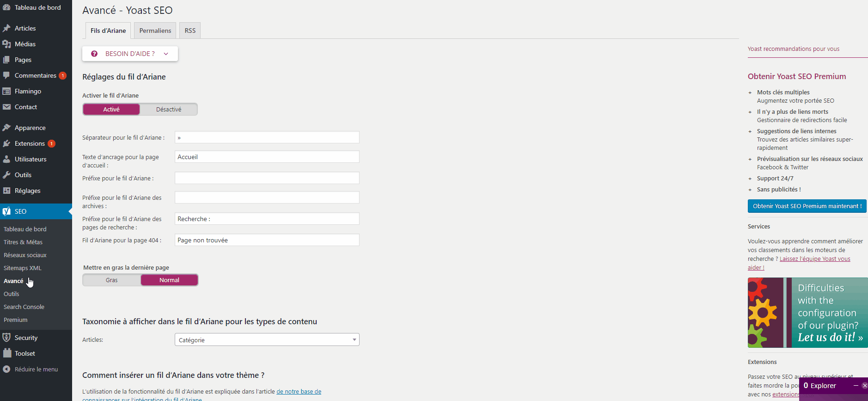Switch to the RSS tab
This screenshot has height=401, width=868.
pos(190,31)
